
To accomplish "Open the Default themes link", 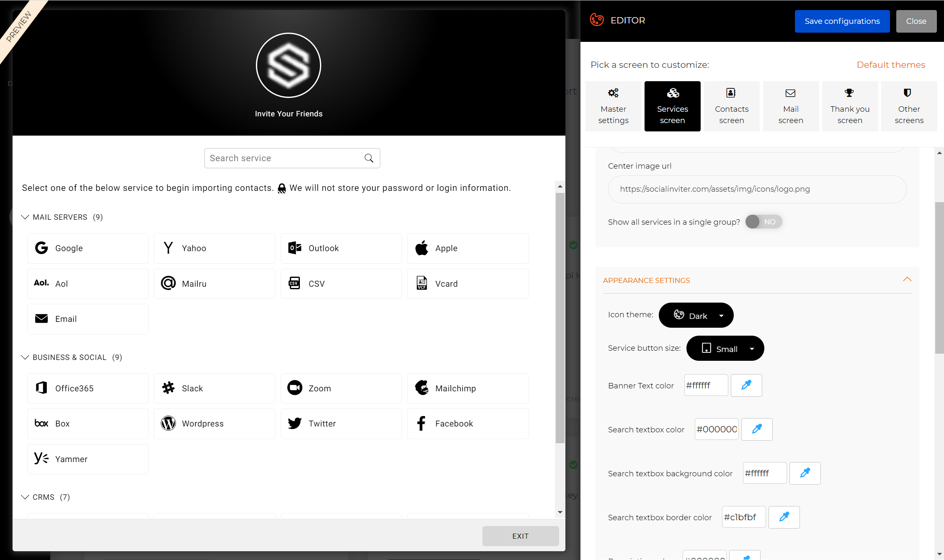I will pos(891,65).
